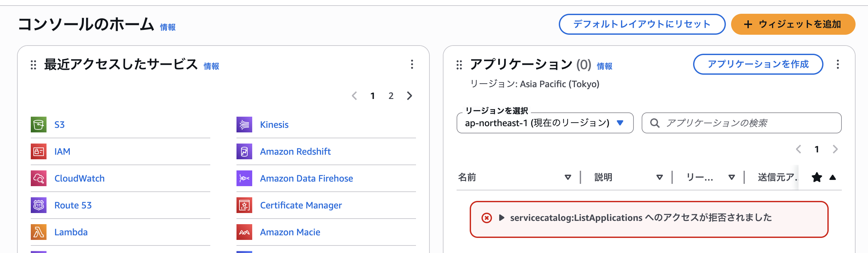Select page 1 in the applications pagination
868x253 pixels.
[x=817, y=149]
